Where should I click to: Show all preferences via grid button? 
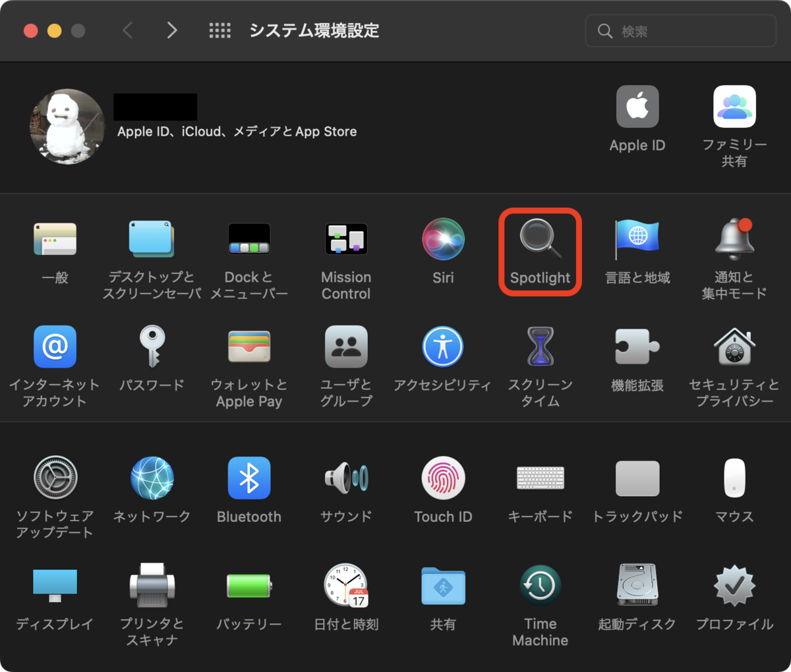220,30
